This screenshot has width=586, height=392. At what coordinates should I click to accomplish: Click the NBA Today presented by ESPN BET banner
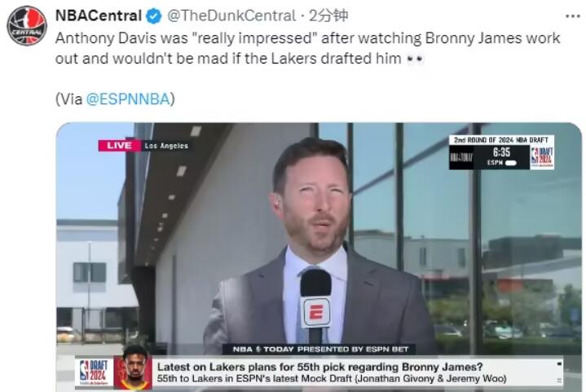[320, 350]
